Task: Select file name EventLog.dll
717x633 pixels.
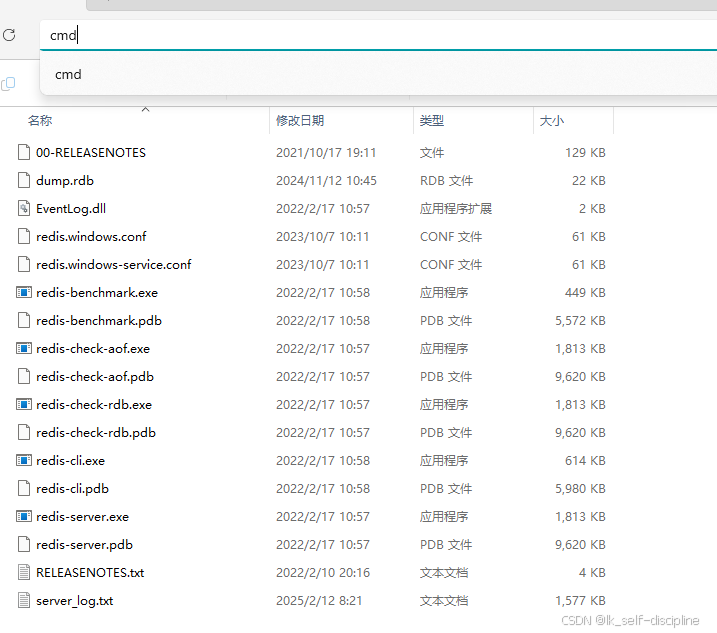Action: [71, 209]
